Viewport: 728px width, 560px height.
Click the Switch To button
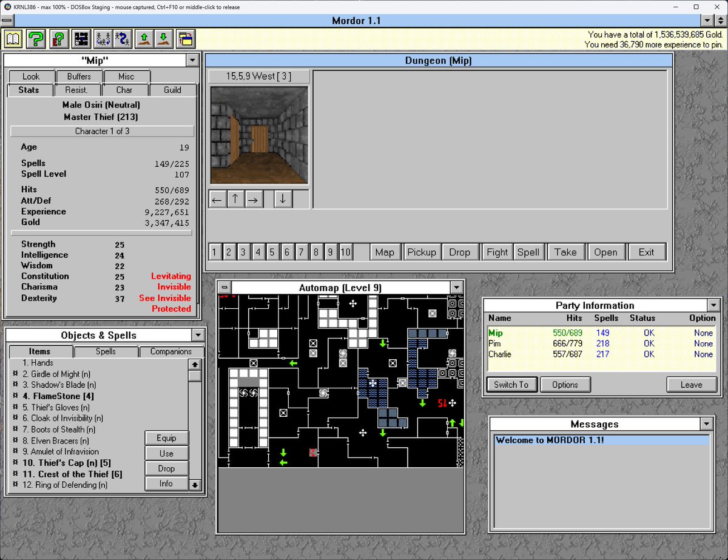coord(511,385)
